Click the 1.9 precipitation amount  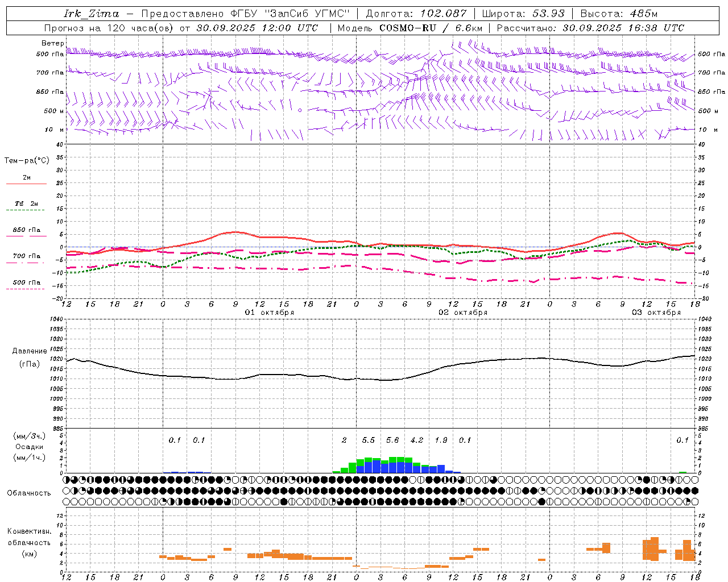coord(441,440)
